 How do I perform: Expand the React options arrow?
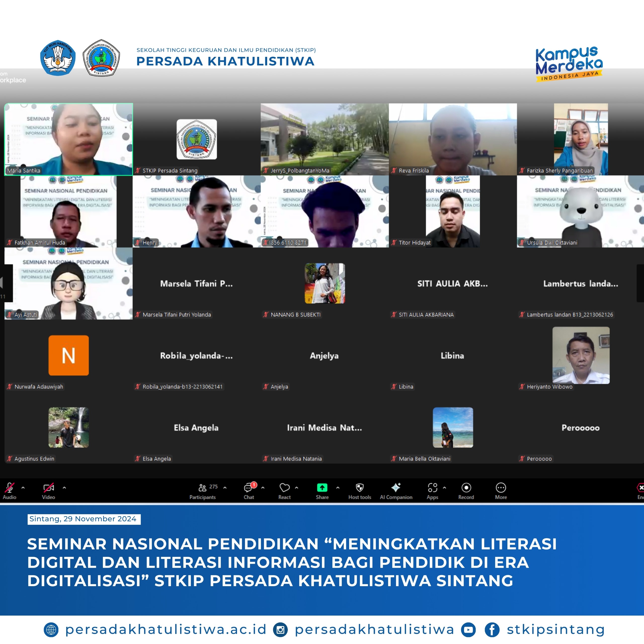click(297, 488)
